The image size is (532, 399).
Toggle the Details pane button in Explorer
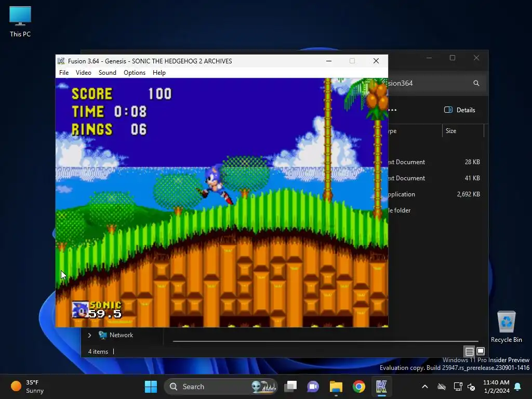[460, 110]
